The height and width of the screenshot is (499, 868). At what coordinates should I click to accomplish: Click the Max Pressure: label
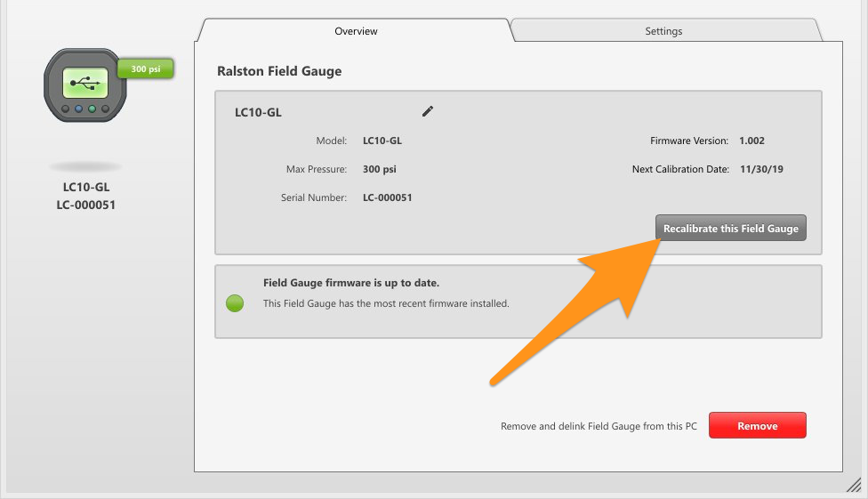(316, 169)
